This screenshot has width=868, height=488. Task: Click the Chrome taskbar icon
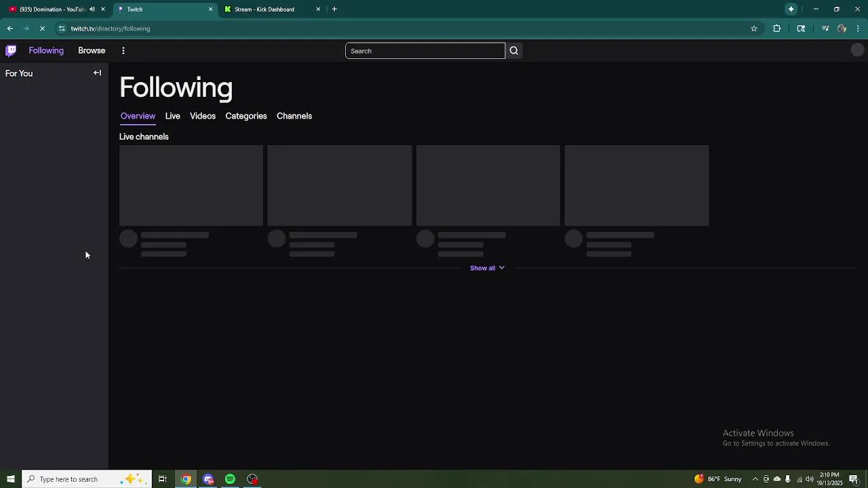pyautogui.click(x=186, y=479)
